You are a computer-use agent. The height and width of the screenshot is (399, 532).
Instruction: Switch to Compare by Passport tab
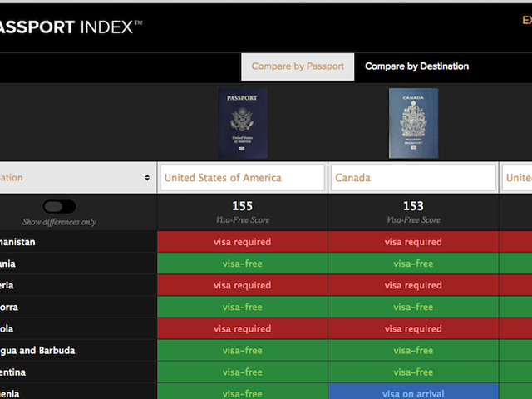298,66
